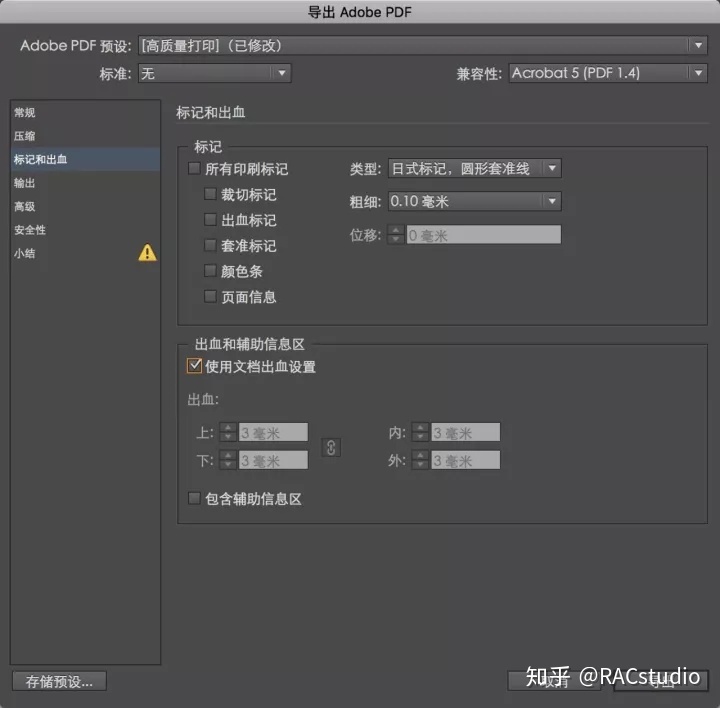Open the 类型 marks dropdown
The image size is (720, 708).
click(474, 169)
